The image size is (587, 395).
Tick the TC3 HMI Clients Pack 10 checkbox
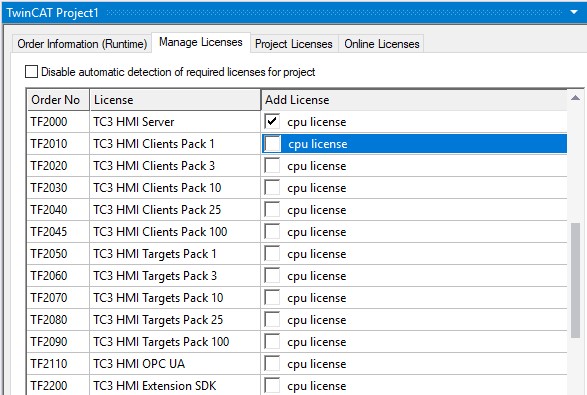pos(272,188)
